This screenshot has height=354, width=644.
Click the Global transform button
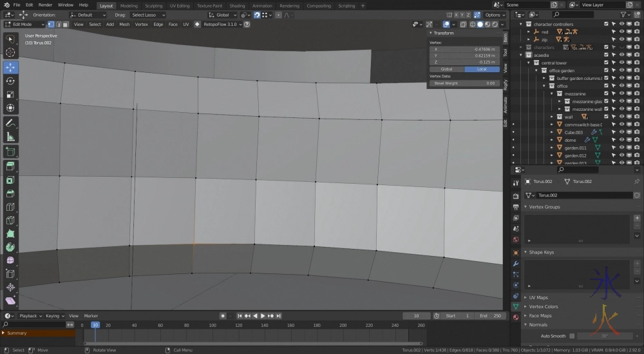446,69
